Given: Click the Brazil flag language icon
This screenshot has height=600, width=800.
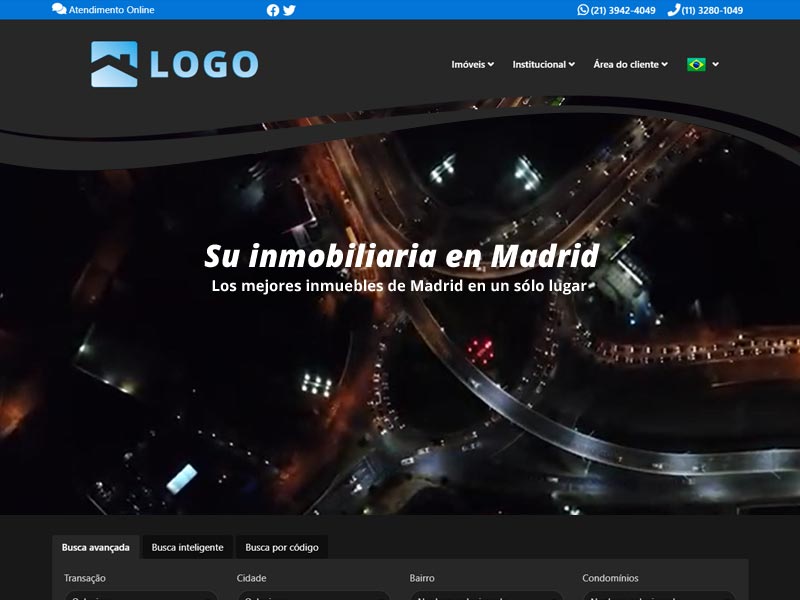Looking at the screenshot, I should tap(696, 64).
